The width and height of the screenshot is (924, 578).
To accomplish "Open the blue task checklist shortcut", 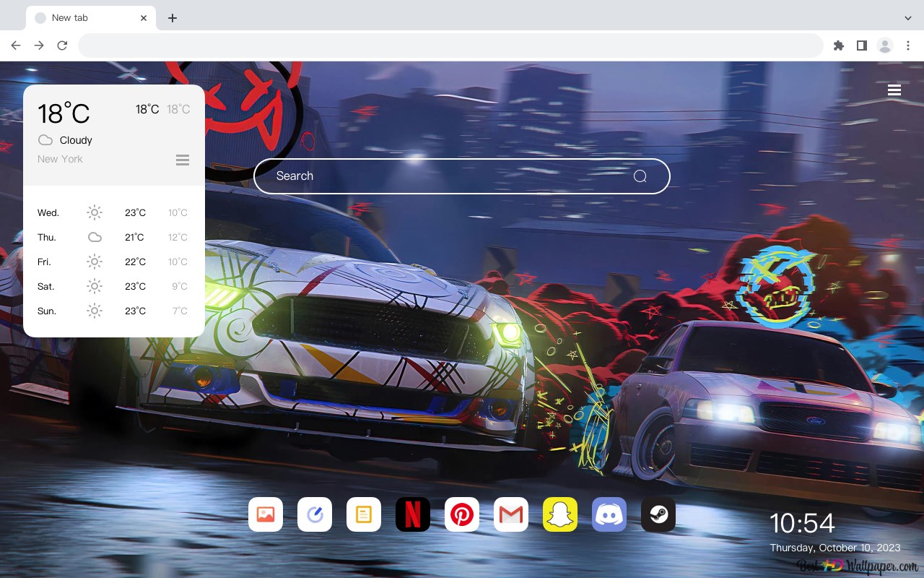I will click(x=315, y=514).
